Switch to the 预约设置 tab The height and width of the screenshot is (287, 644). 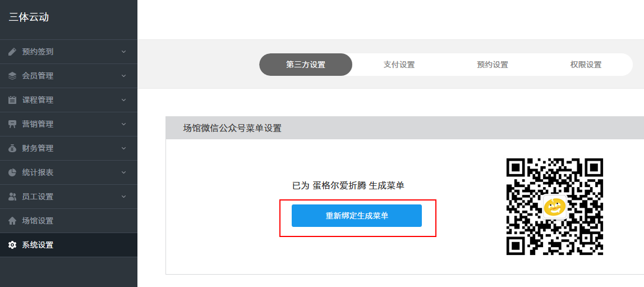(492, 65)
